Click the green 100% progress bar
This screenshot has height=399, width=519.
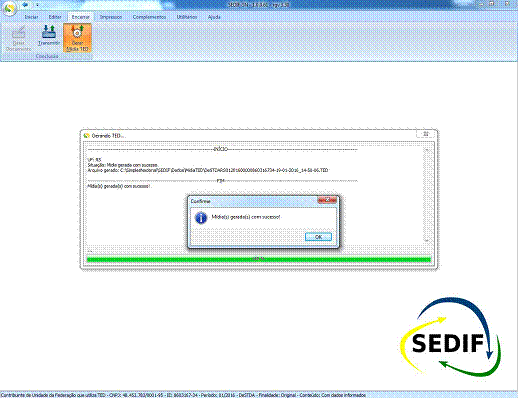[258, 259]
